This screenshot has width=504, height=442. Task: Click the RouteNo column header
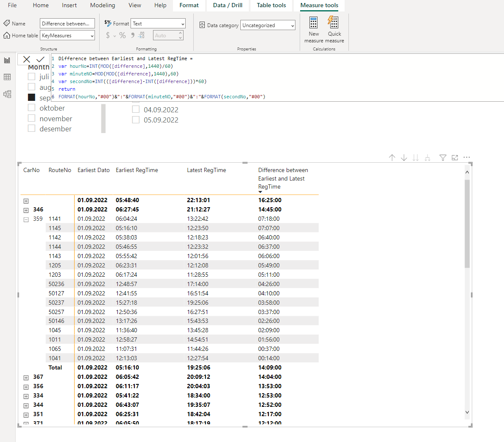[x=60, y=170]
